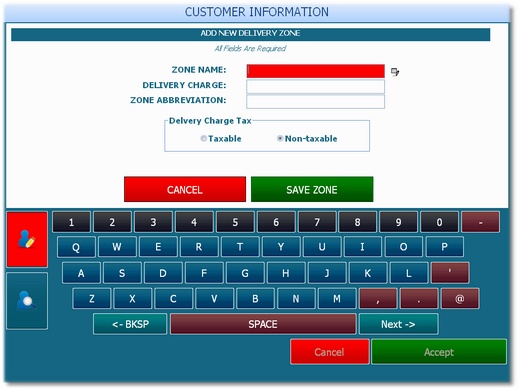This screenshot has width=520, height=392.
Task: Focus the Zone Name input field
Action: coord(315,71)
